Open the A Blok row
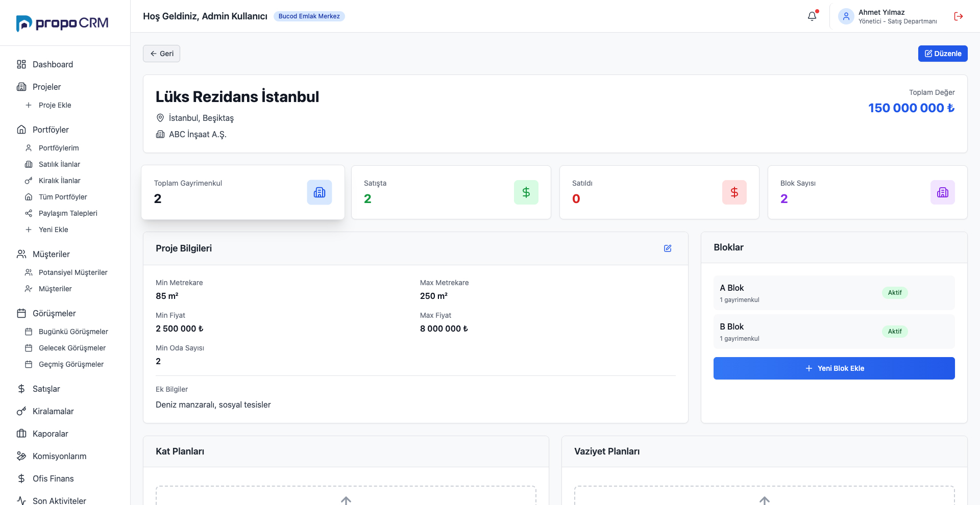 click(834, 293)
